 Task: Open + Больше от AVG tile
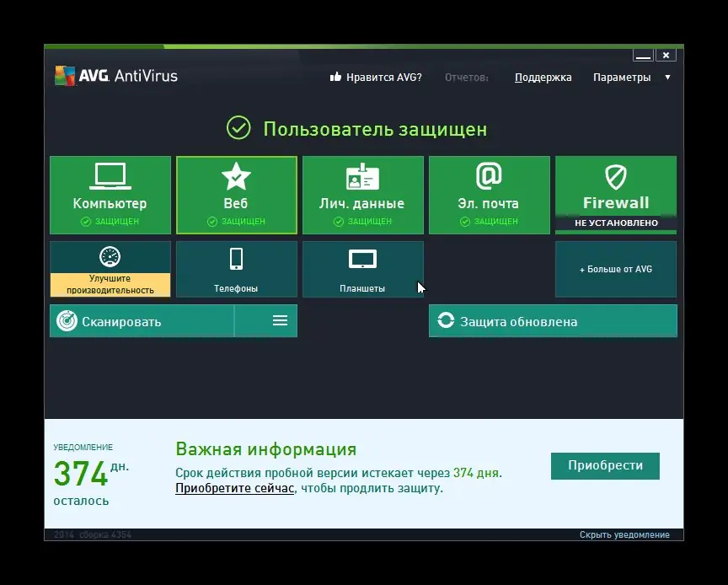point(616,269)
